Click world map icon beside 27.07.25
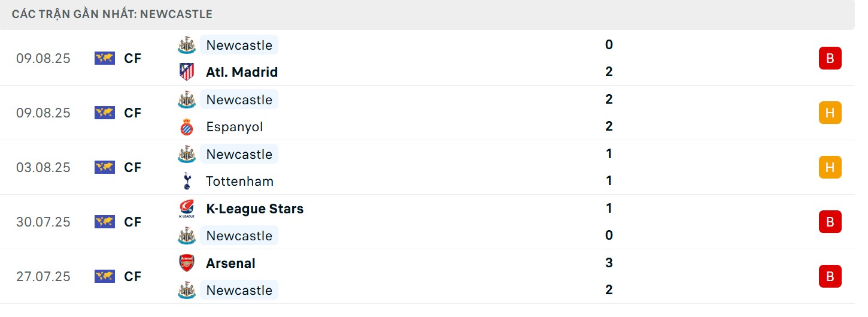This screenshot has height=317, width=868. tap(105, 276)
